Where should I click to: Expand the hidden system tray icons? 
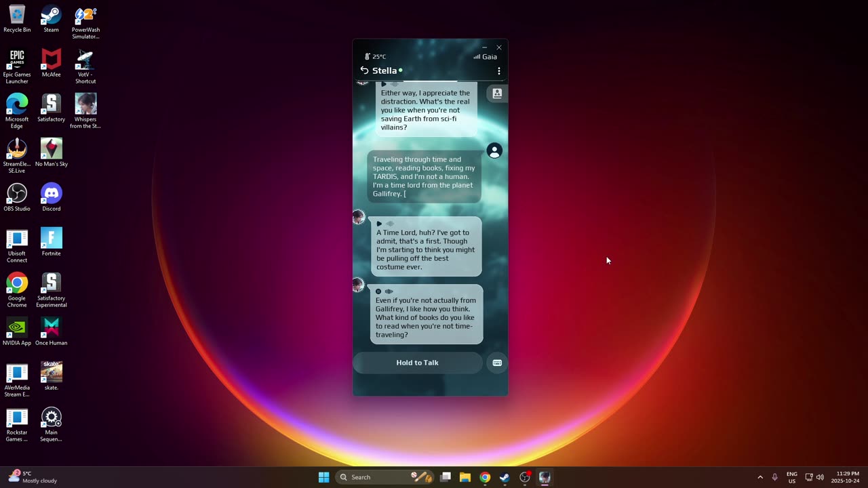pyautogui.click(x=760, y=477)
